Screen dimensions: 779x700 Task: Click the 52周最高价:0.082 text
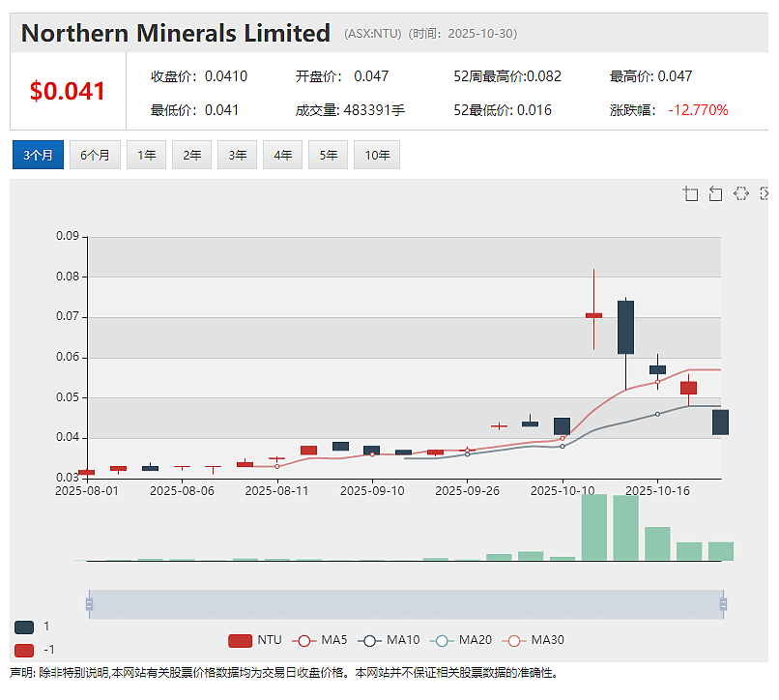coord(507,76)
